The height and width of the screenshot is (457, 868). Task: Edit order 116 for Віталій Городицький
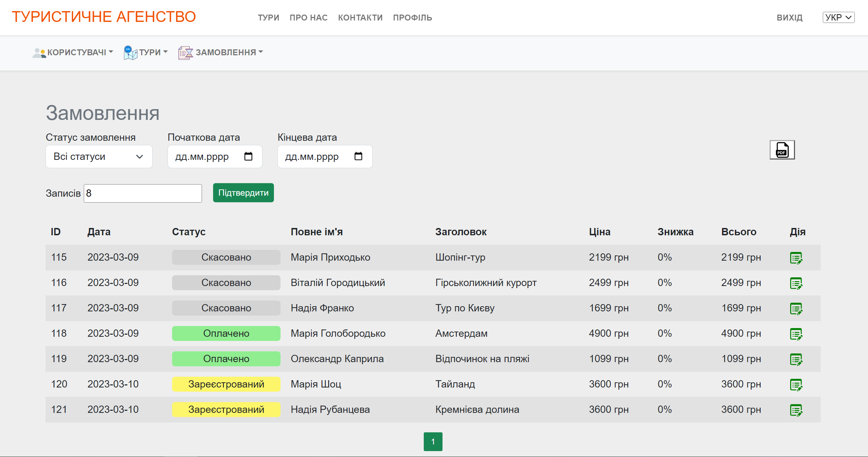pos(796,283)
